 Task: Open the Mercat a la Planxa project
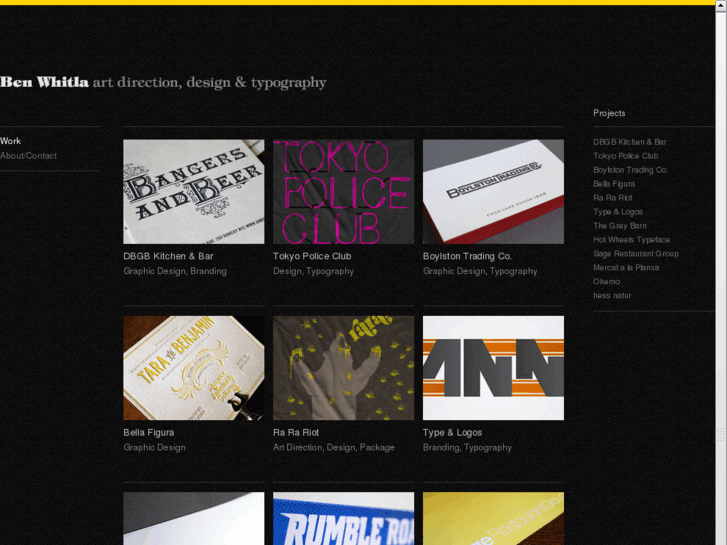tap(626, 268)
